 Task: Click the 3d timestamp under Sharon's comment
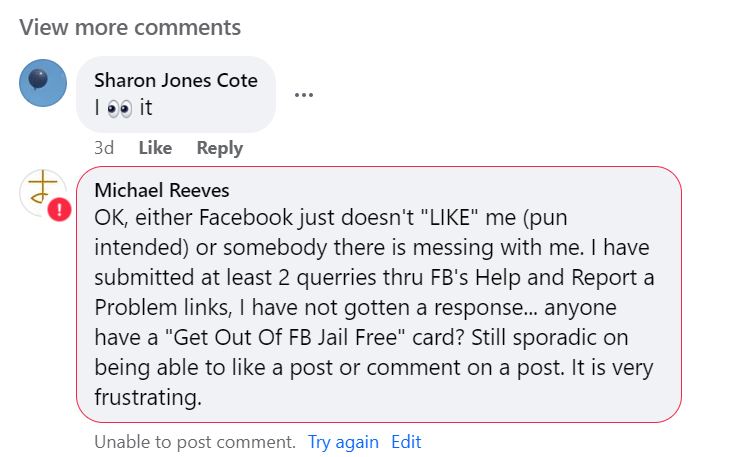pyautogui.click(x=104, y=148)
